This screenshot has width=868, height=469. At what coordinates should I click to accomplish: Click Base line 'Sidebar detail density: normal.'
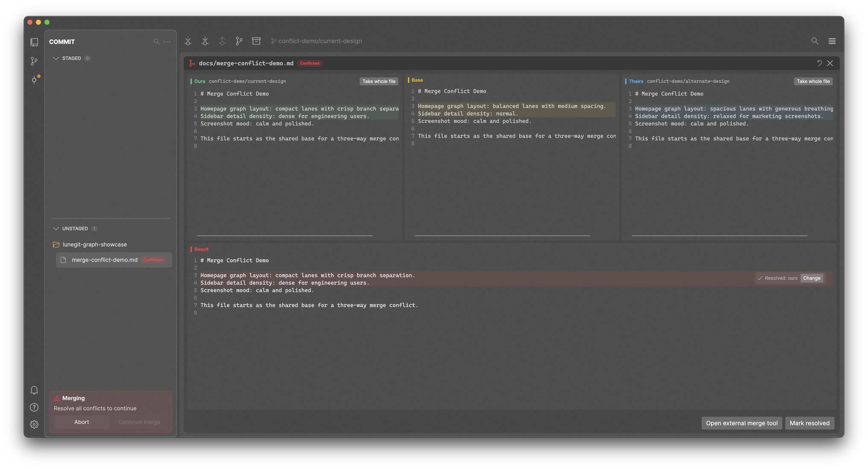coord(468,114)
